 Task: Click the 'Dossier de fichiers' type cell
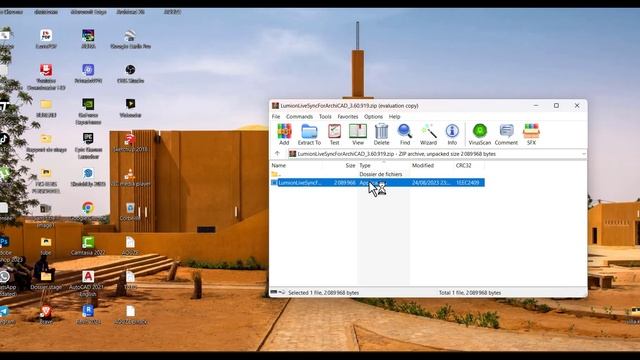click(380, 174)
